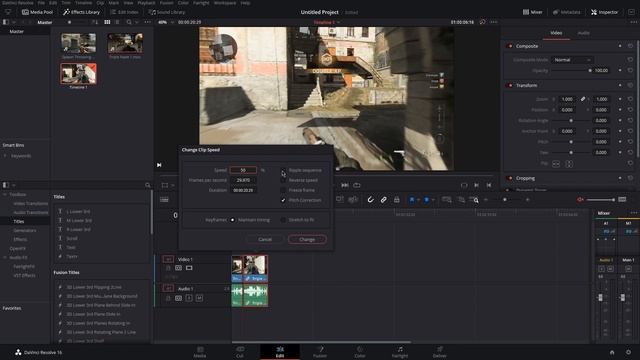Click the loop playback icon

(x=357, y=185)
